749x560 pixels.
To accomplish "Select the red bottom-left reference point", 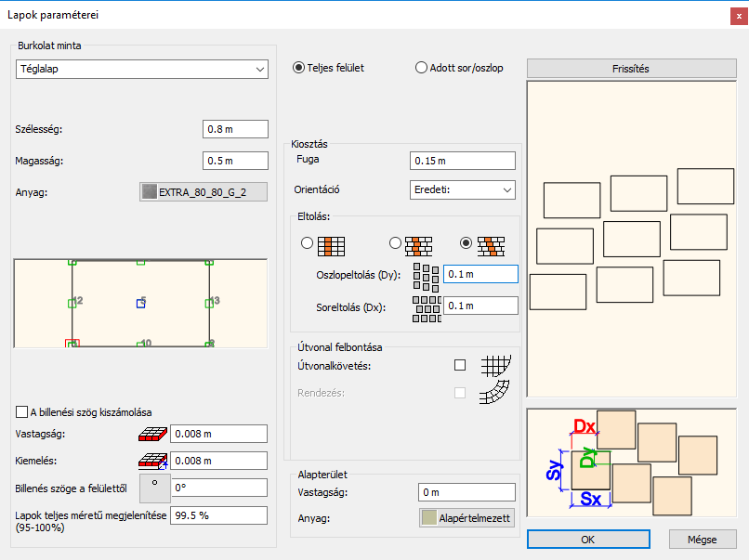I will (72, 344).
